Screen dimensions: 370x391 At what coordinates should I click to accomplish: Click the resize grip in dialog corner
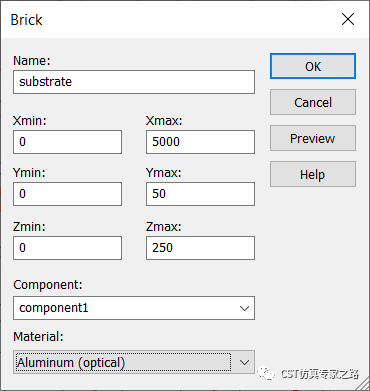coord(363,384)
